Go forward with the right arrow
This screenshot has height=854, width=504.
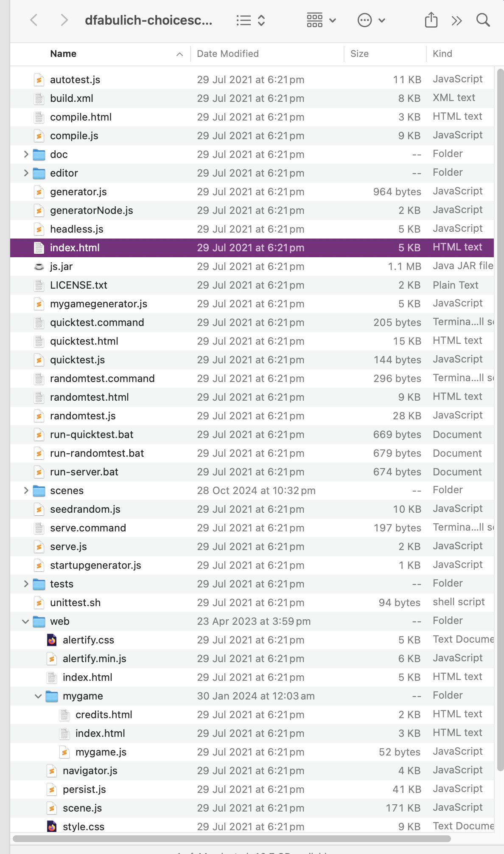point(64,20)
